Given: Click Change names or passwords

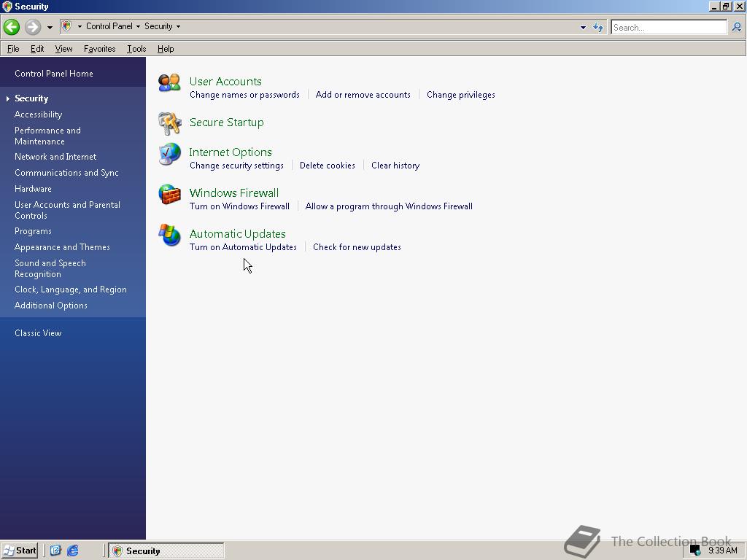Looking at the screenshot, I should coord(244,95).
